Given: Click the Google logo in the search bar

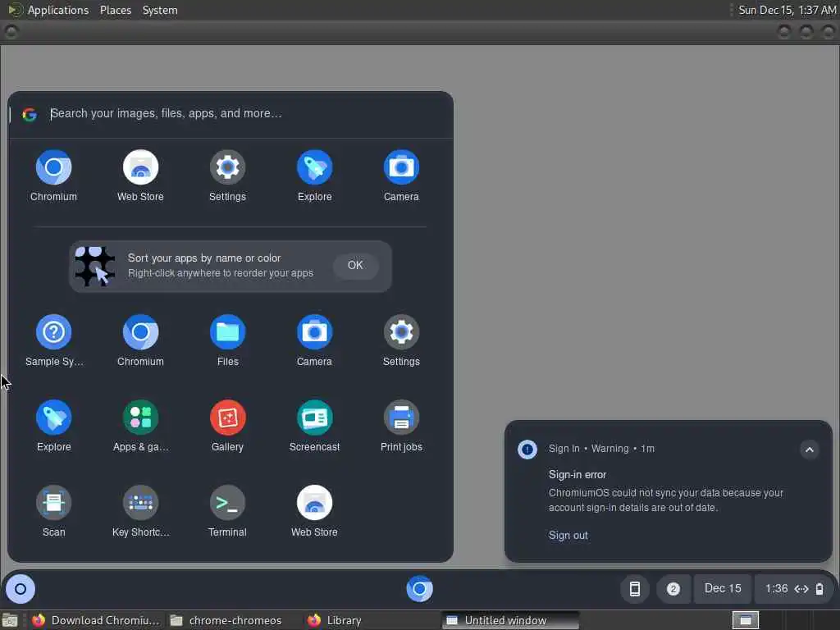Looking at the screenshot, I should click(30, 114).
